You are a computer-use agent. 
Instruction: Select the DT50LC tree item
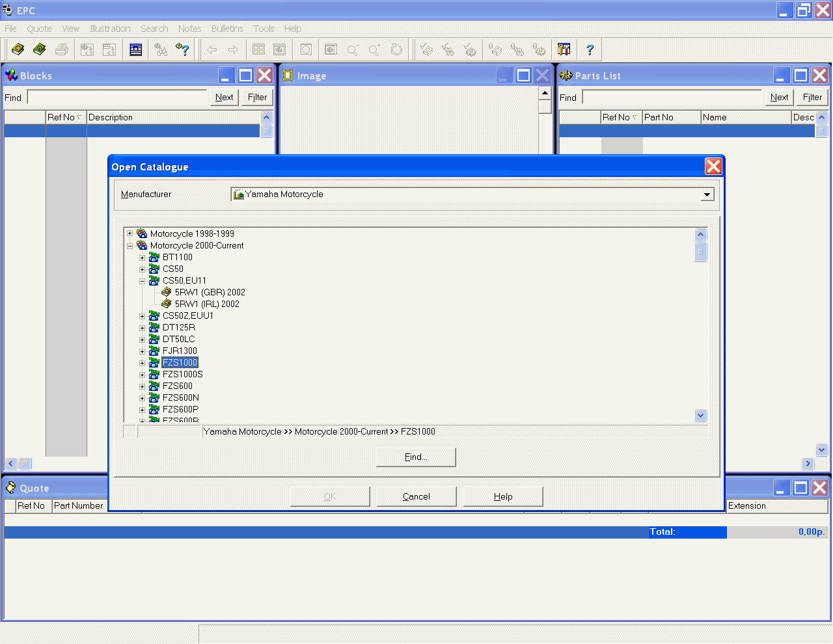point(179,339)
